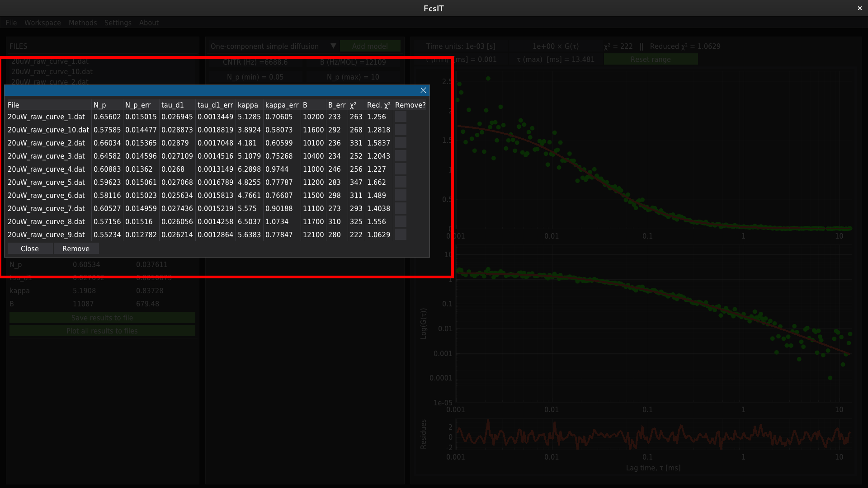Check Remove box for 20uW_raw_curve_1.dat

click(401, 117)
